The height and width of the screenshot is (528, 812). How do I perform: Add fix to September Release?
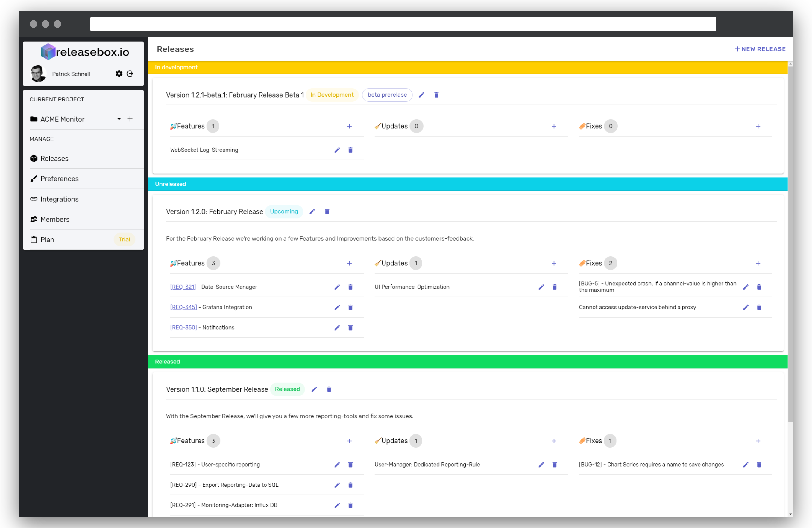tap(758, 441)
